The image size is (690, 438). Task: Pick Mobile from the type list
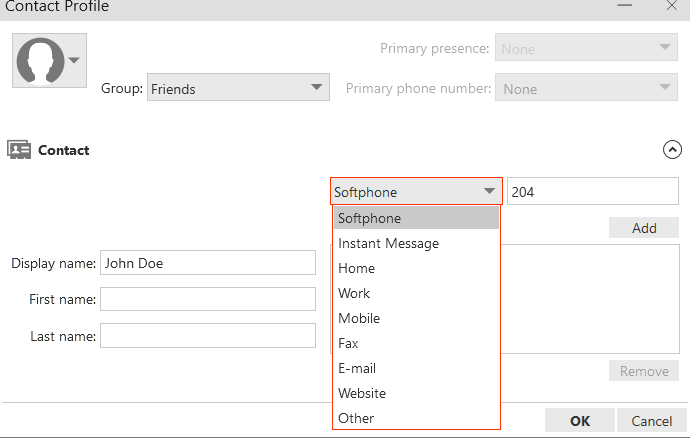[416, 318]
